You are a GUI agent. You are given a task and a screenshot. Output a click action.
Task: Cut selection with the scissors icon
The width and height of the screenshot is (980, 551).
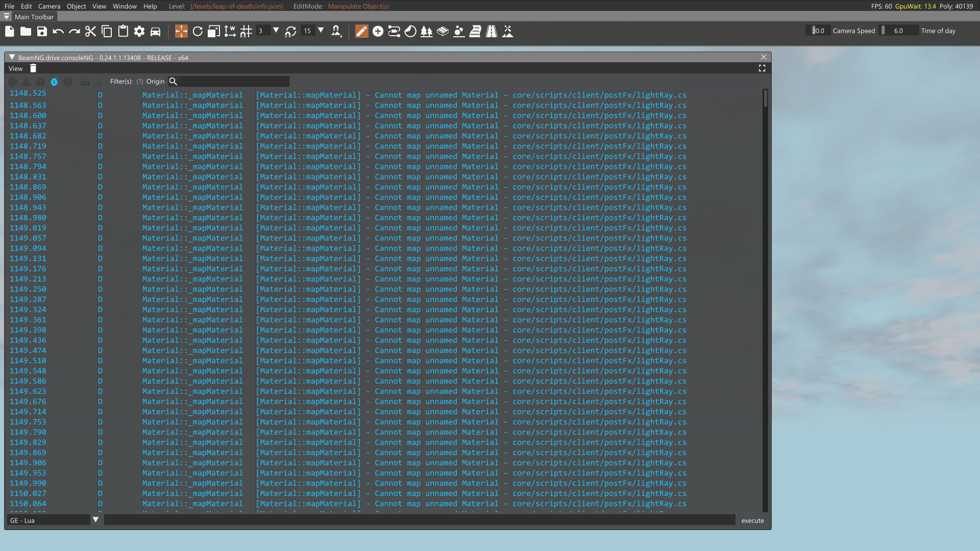tap(91, 32)
